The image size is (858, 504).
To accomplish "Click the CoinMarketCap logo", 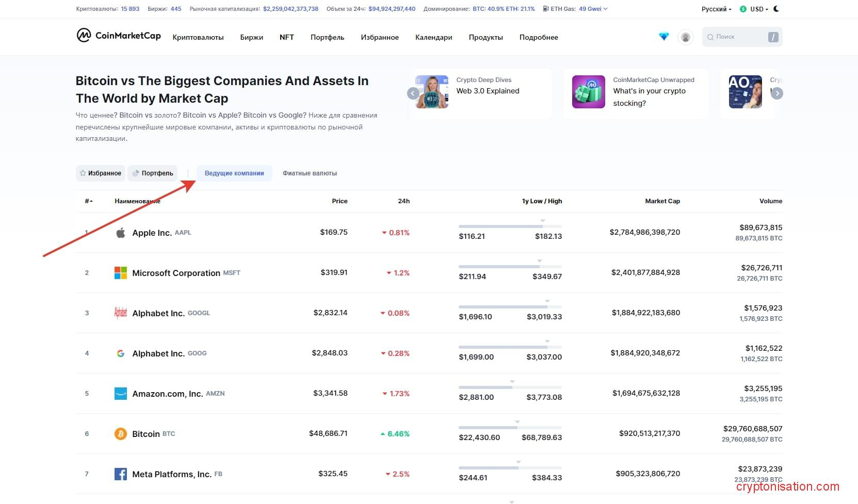I will pyautogui.click(x=119, y=36).
